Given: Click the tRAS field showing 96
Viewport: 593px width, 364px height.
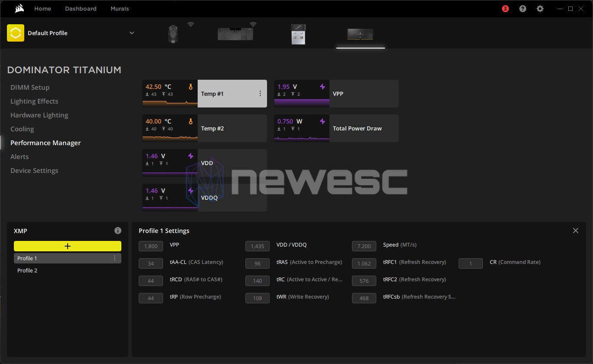Looking at the screenshot, I should (257, 263).
